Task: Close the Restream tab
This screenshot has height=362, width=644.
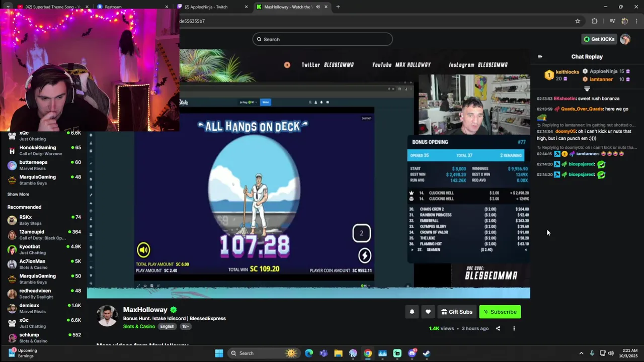Action: [x=167, y=7]
